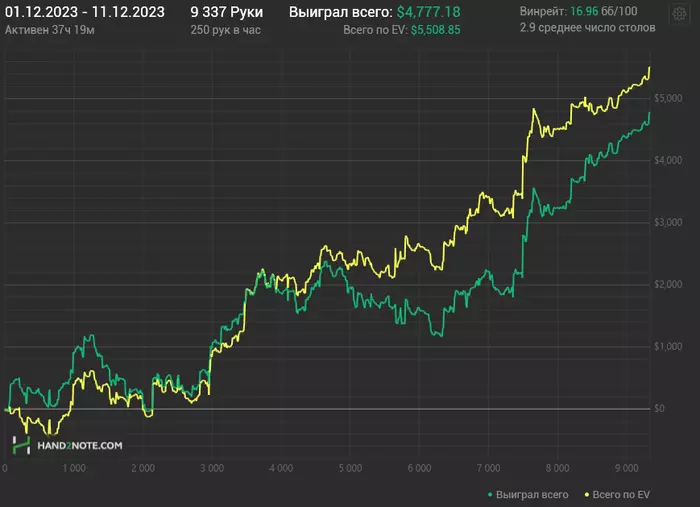The image size is (700, 507).
Task: Click the winrate value 16.96
Action: coord(584,11)
